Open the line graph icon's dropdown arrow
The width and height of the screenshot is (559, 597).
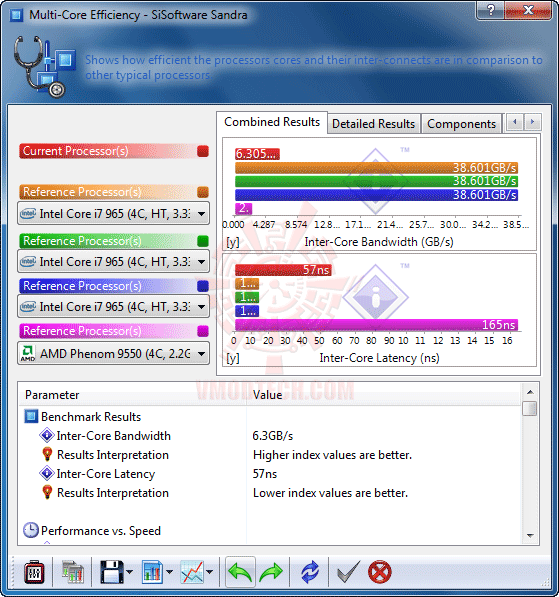pyautogui.click(x=209, y=571)
